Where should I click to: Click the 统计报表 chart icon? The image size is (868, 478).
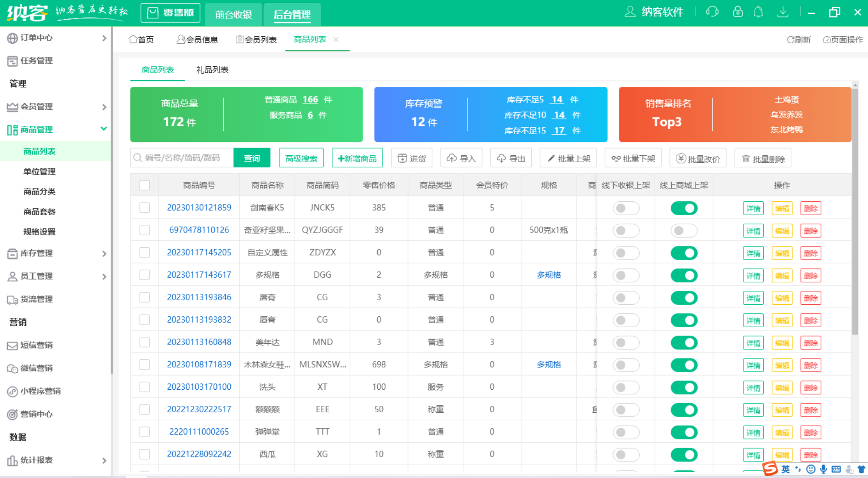(x=12, y=461)
